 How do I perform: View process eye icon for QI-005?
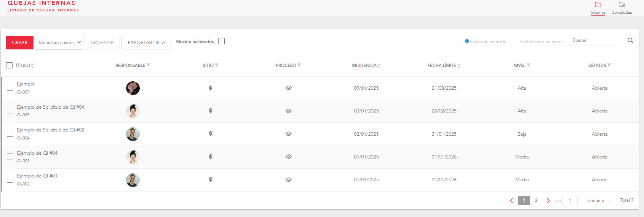click(x=289, y=111)
